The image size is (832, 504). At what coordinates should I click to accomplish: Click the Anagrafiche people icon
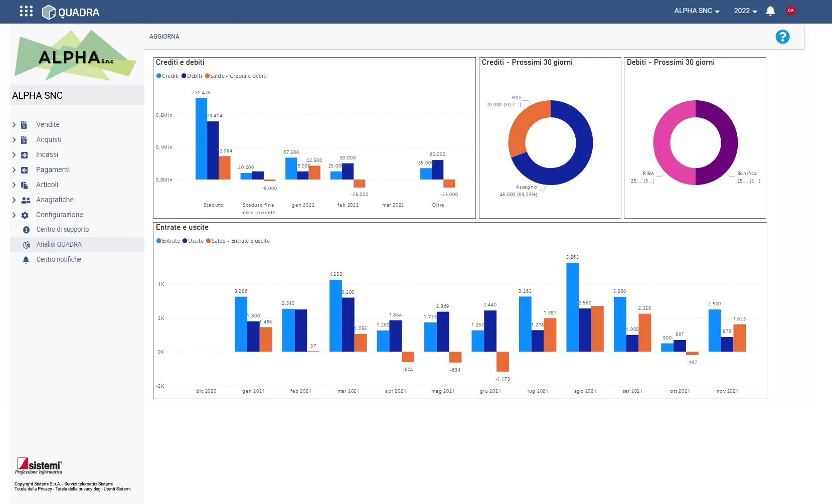(26, 200)
